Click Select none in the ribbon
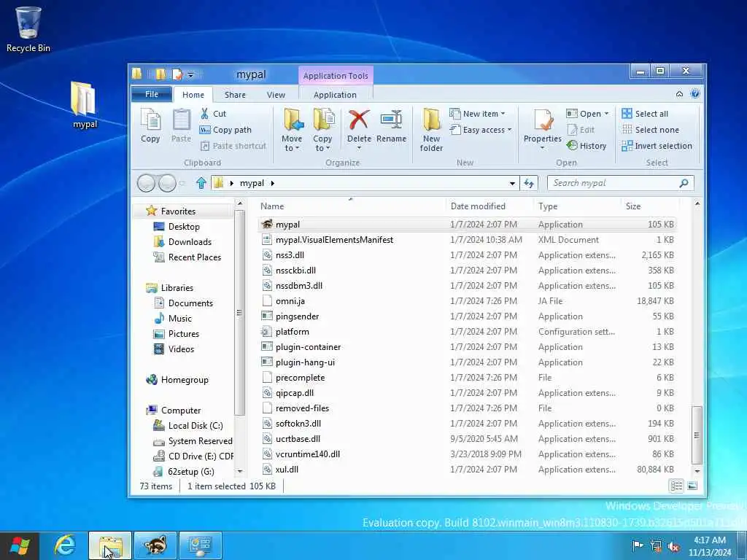747x560 pixels. click(651, 130)
